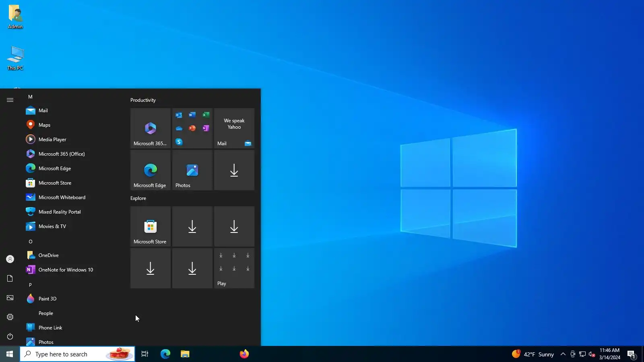The height and width of the screenshot is (362, 644).
Task: Open the Microsoft Store tile
Action: (151, 226)
